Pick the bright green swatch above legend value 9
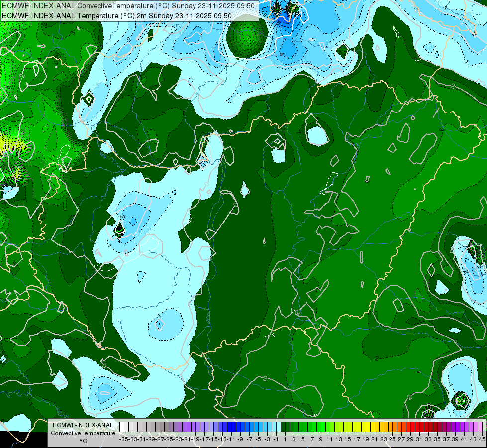Viewport: 487px width, 448px height. coord(319,427)
